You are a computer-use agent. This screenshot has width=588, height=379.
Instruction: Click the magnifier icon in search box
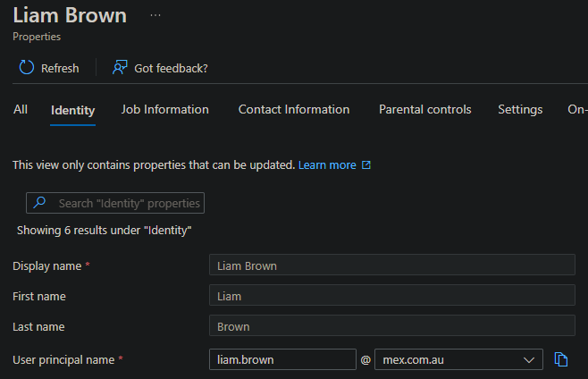39,203
